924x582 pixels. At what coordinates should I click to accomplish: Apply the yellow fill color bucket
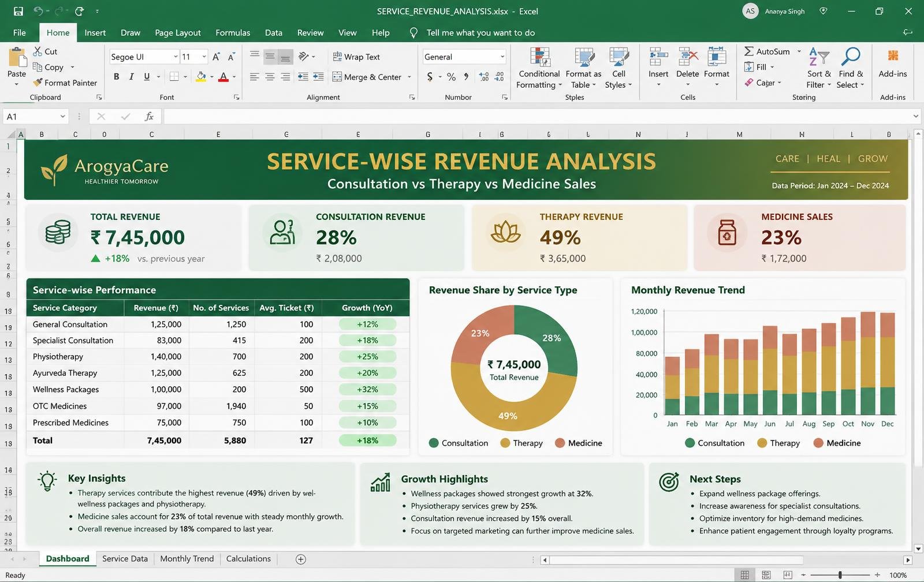pyautogui.click(x=201, y=77)
